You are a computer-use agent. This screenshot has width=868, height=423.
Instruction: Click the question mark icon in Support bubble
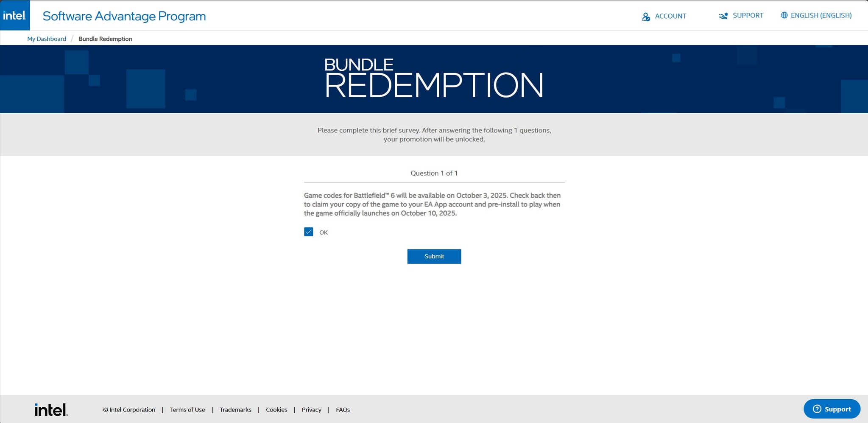click(x=817, y=409)
